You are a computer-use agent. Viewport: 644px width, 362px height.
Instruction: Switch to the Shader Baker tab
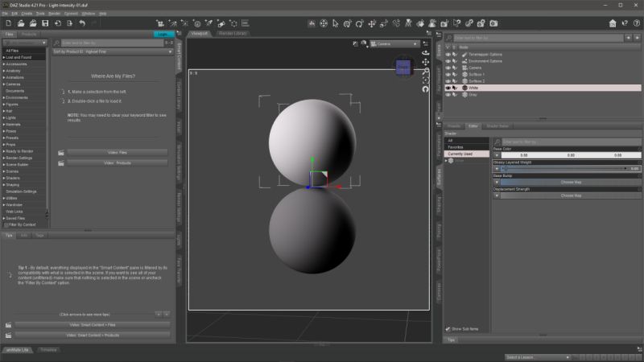pos(497,126)
